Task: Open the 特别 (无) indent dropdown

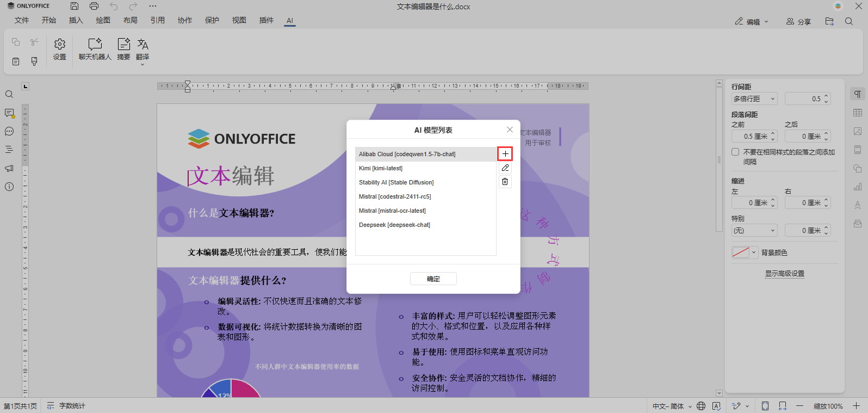Action: [x=754, y=231]
